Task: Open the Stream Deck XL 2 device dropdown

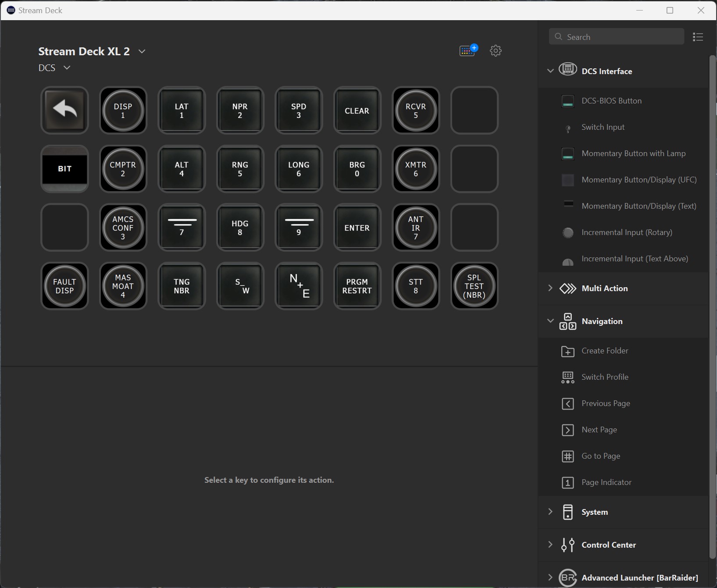Action: click(142, 51)
